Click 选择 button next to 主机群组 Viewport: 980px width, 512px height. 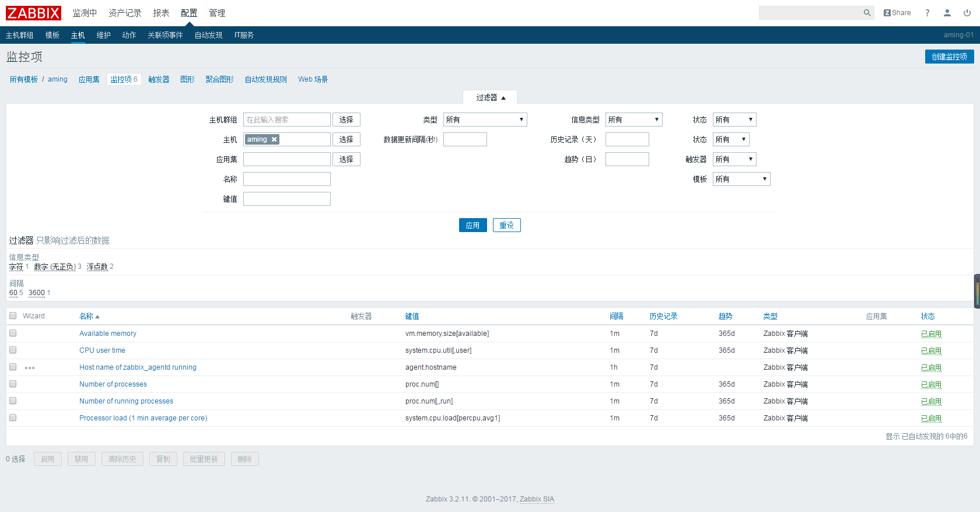tap(346, 120)
